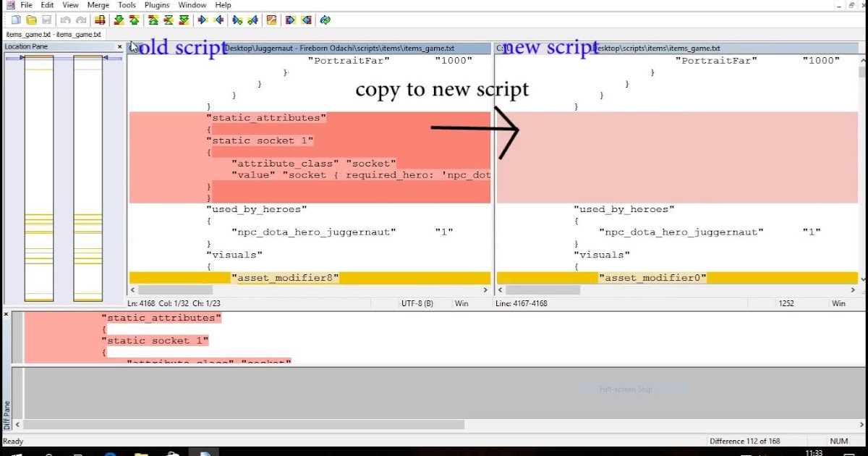
Task: Click the WinMerge application icon in title corner
Action: pos(9,5)
